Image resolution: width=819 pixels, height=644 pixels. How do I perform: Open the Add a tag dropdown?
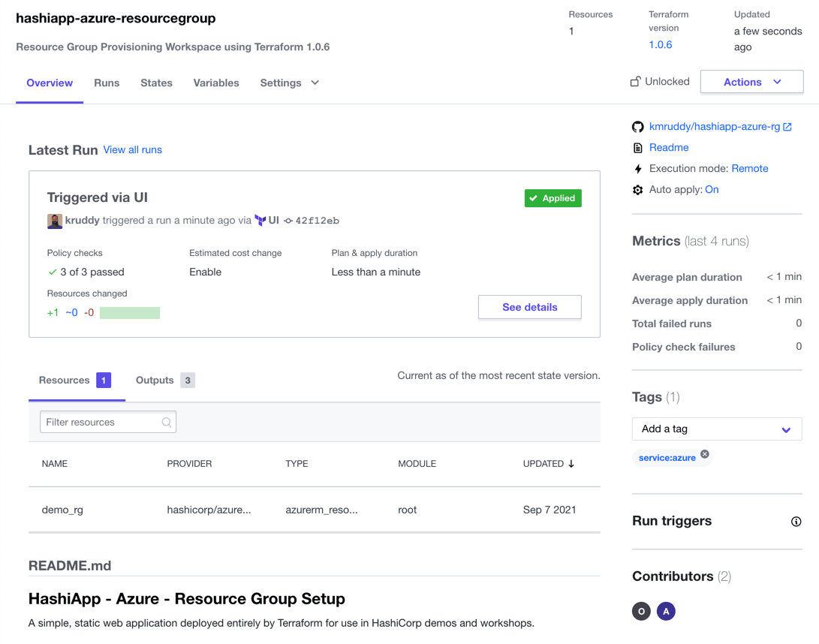(716, 429)
